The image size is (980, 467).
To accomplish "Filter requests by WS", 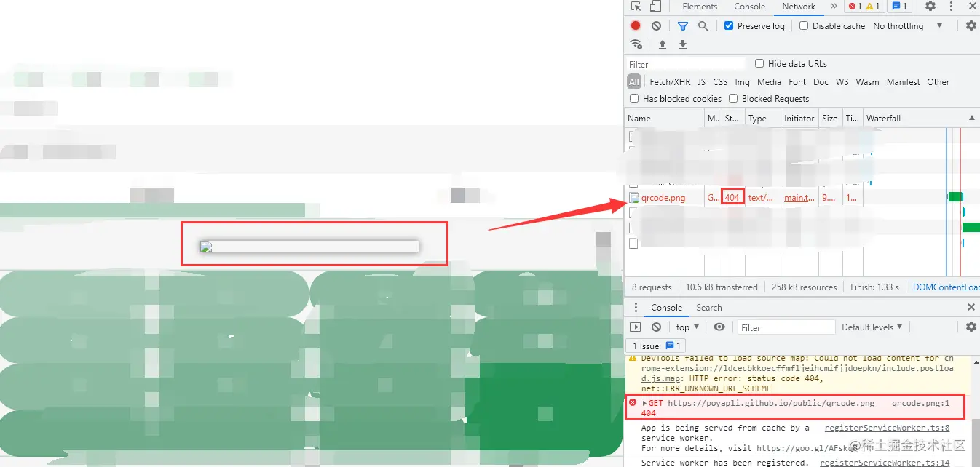I will [x=842, y=82].
